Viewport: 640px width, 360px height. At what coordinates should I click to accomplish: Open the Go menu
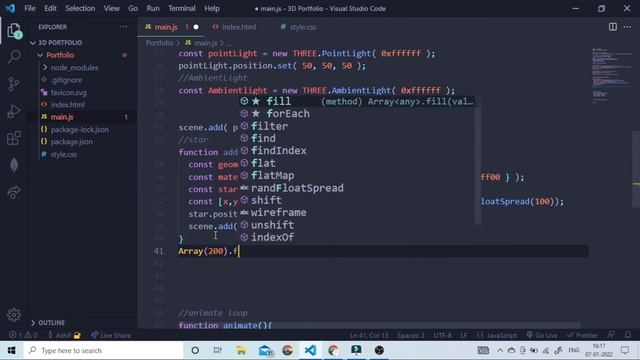point(133,8)
